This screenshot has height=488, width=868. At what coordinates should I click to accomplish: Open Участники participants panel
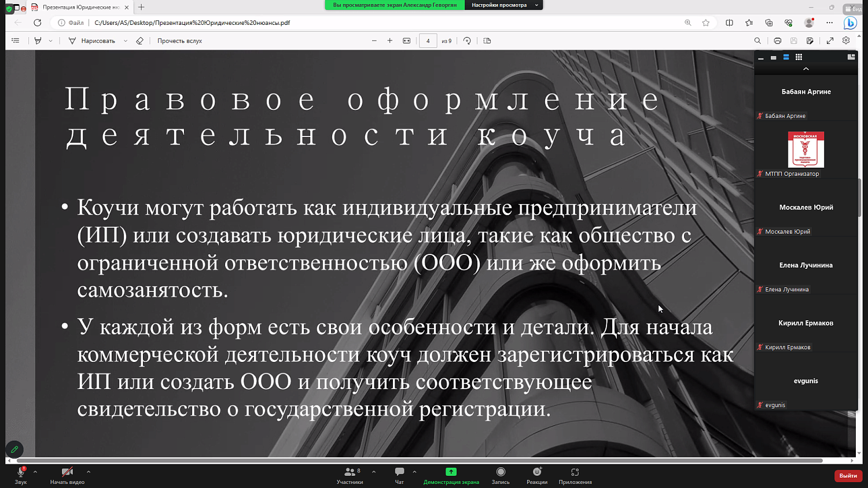point(350,475)
